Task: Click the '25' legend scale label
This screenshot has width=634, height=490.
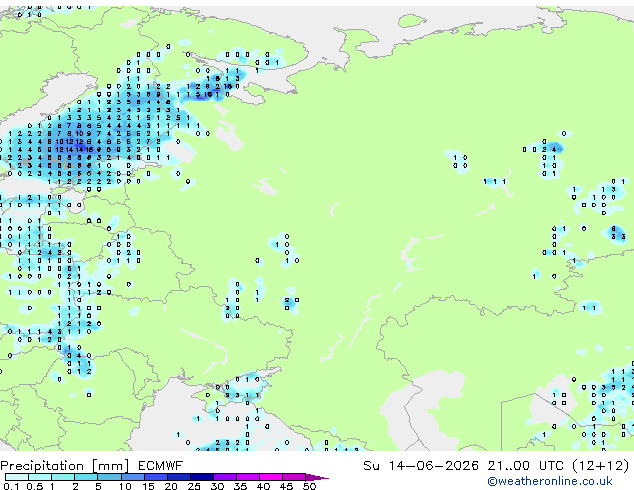Action: click(194, 486)
